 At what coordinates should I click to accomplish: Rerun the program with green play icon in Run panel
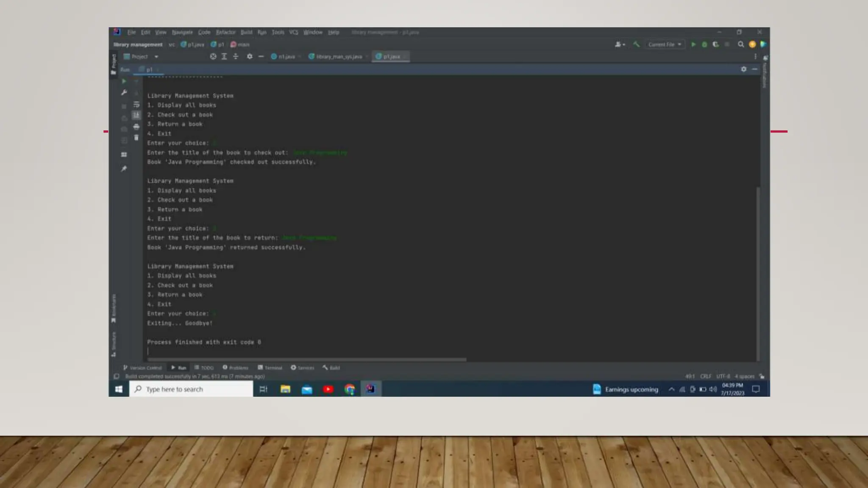click(x=124, y=81)
